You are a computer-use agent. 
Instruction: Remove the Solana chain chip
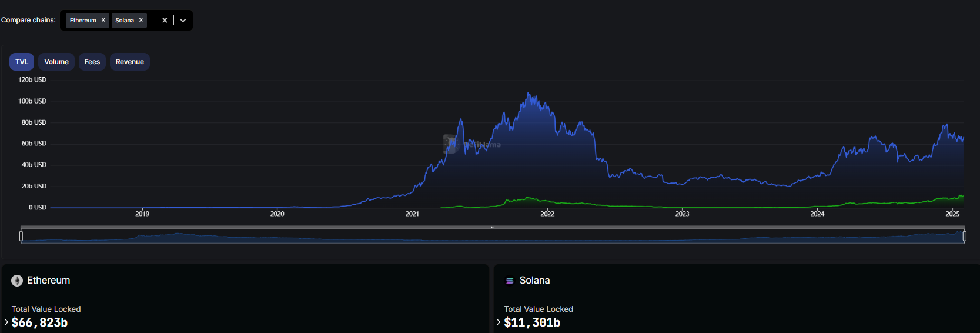[x=141, y=20]
